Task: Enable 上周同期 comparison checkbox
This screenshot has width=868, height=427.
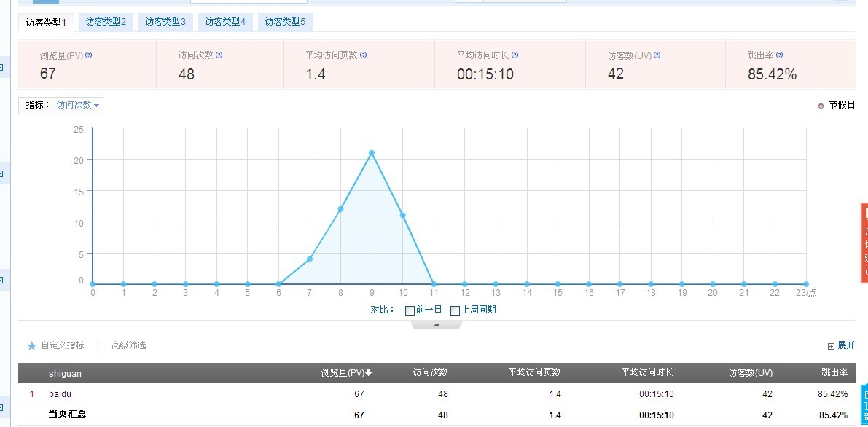Action: (455, 310)
